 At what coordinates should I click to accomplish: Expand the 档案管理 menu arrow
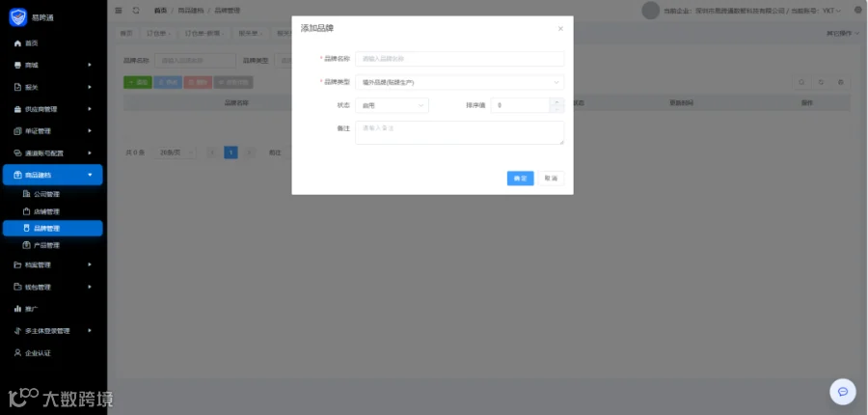coord(90,264)
